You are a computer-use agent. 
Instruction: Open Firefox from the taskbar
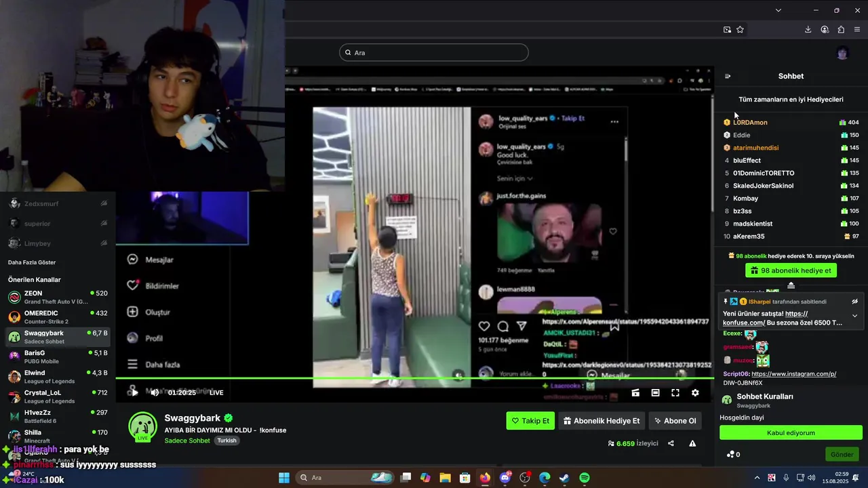click(x=485, y=478)
